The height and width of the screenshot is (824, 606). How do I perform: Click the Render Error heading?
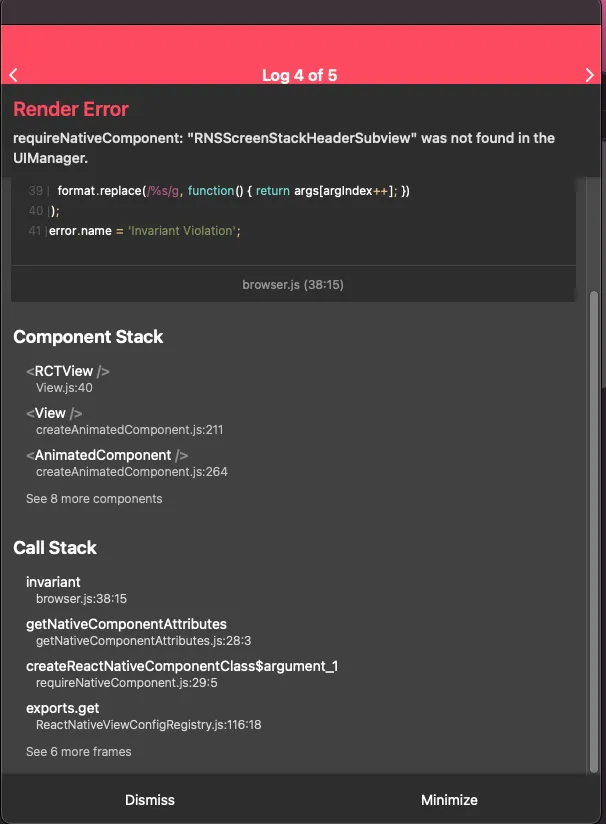point(71,109)
